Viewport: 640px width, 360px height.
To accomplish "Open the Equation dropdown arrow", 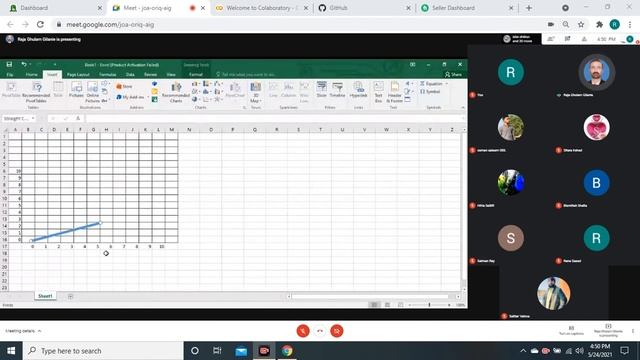I will click(x=447, y=84).
